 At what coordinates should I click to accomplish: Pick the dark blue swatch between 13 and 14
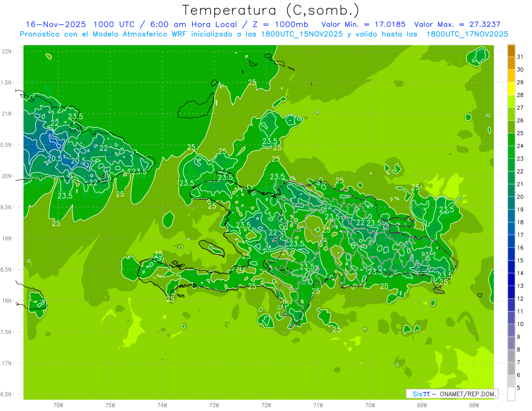pyautogui.click(x=512, y=280)
